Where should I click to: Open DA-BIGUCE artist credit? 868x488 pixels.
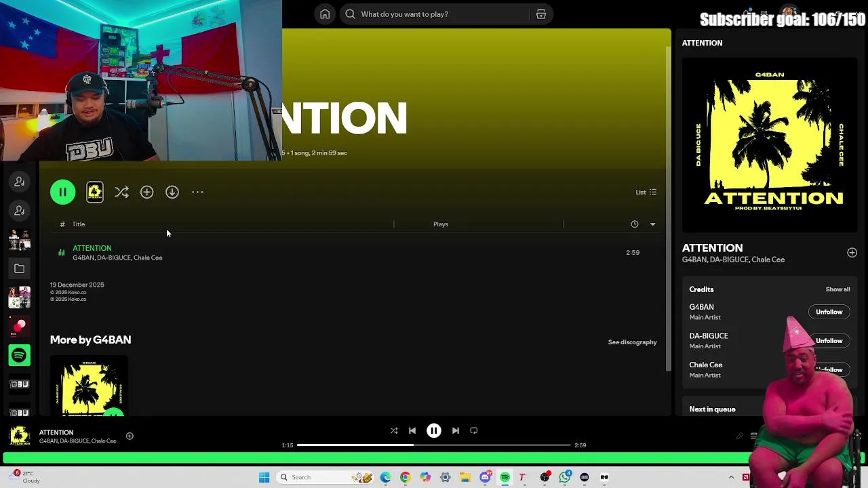[x=709, y=336]
